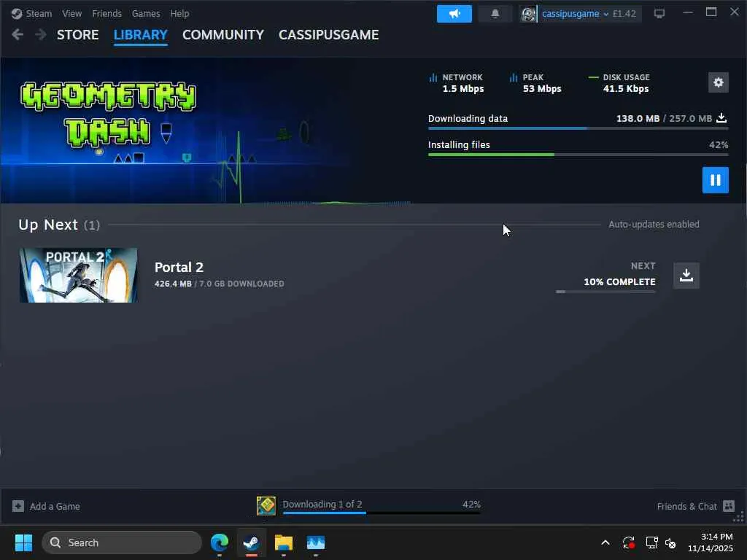Click Downloading 1 of 2 status
The image size is (747, 560).
click(322, 504)
